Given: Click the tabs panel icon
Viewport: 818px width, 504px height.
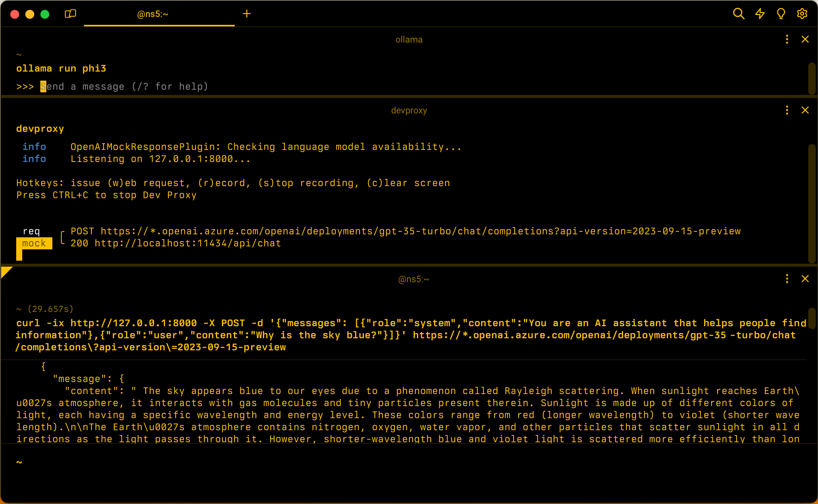Looking at the screenshot, I should pos(70,14).
